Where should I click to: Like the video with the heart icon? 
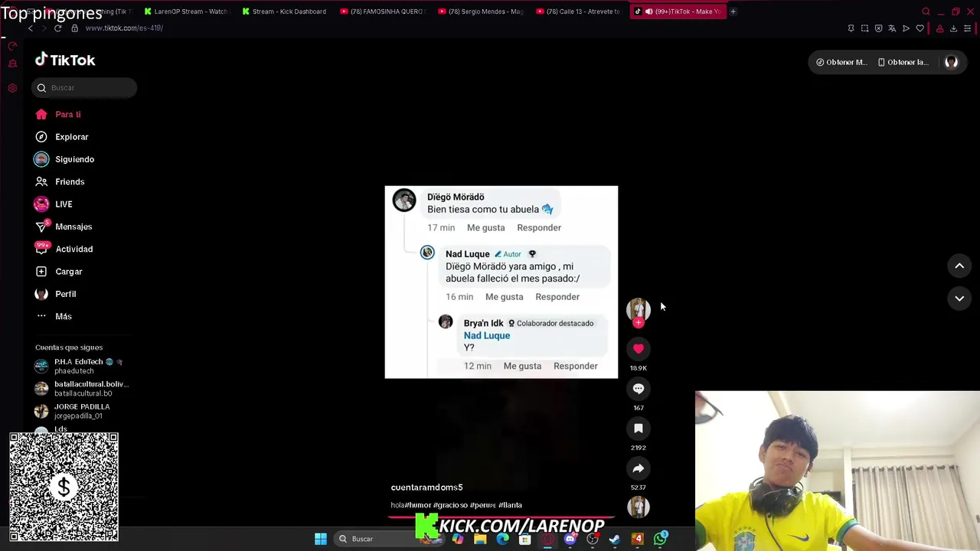(x=639, y=349)
